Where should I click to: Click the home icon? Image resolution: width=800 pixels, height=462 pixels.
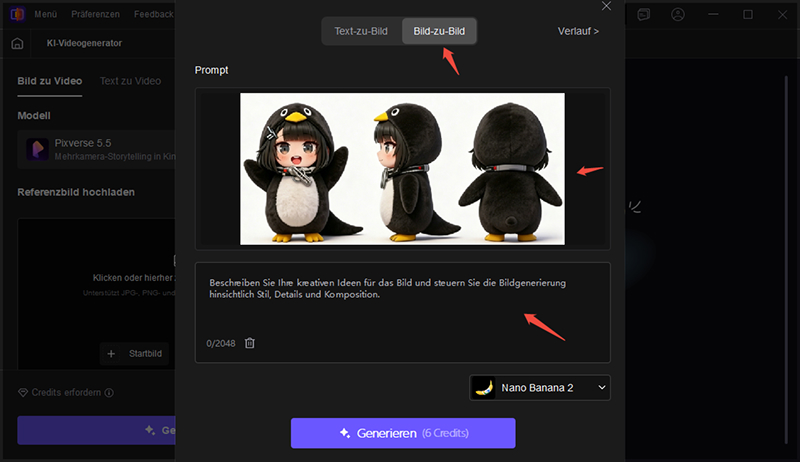click(17, 43)
